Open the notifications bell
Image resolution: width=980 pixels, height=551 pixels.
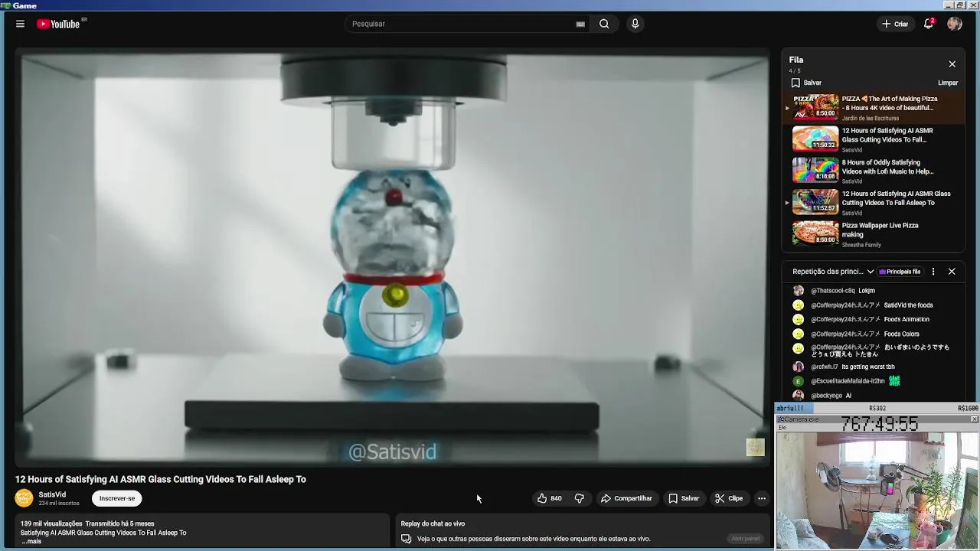point(929,24)
